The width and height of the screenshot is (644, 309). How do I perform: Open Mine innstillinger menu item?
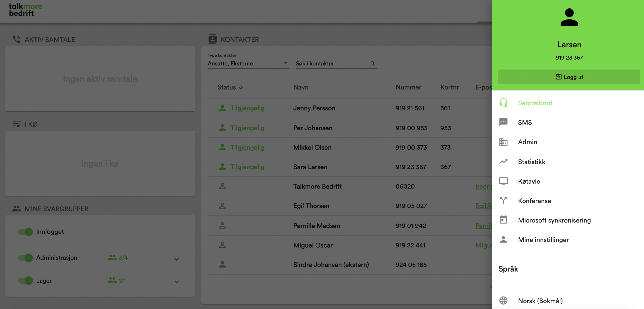tap(543, 240)
